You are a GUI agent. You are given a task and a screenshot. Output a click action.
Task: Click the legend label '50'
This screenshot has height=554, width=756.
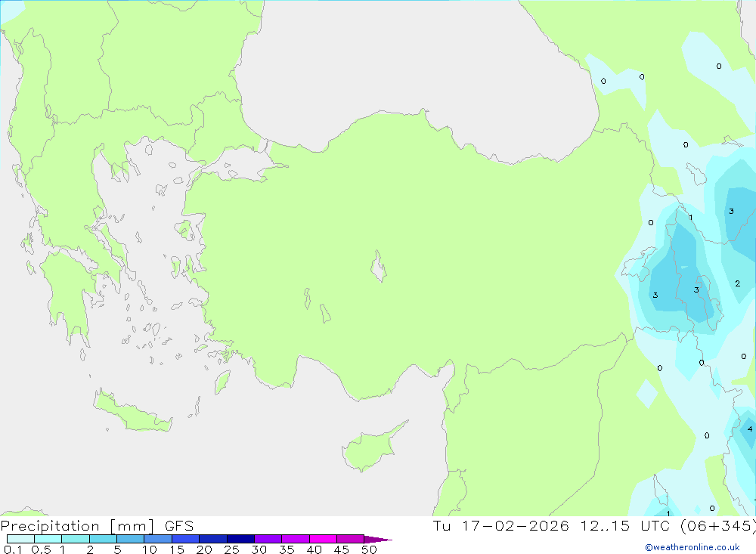point(369,549)
